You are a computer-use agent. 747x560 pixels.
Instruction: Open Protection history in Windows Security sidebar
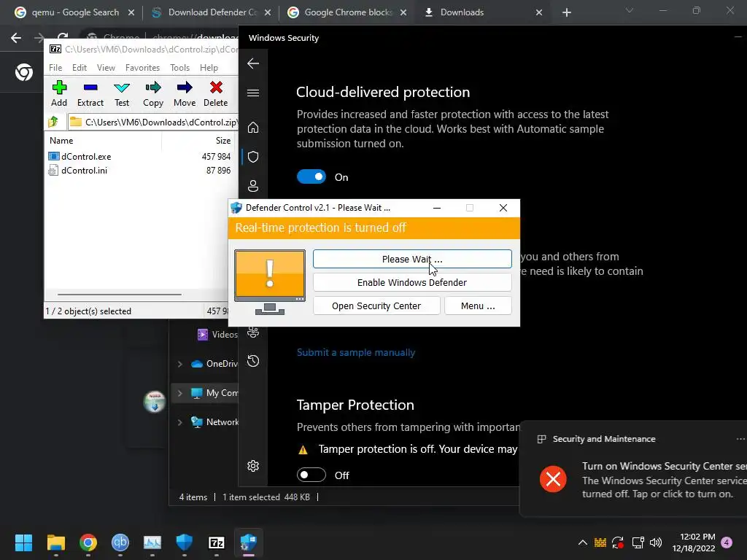253,361
